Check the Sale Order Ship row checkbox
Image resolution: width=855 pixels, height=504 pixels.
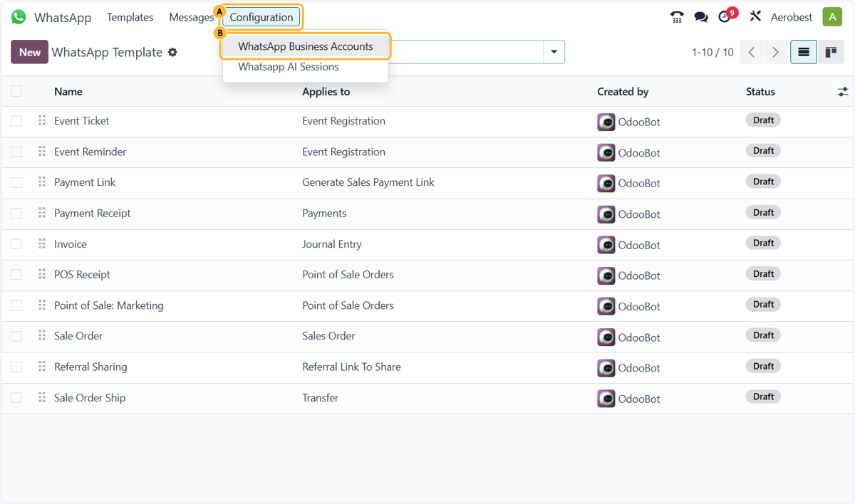point(16,398)
